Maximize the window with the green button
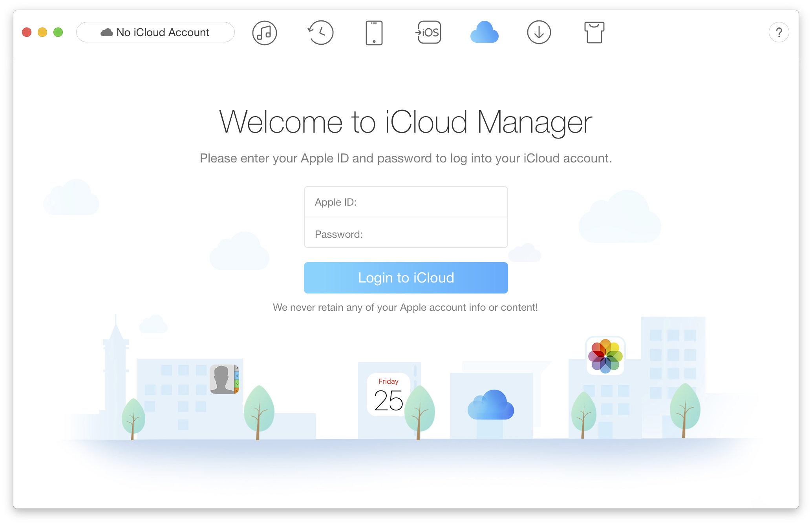This screenshot has height=525, width=812. click(58, 32)
